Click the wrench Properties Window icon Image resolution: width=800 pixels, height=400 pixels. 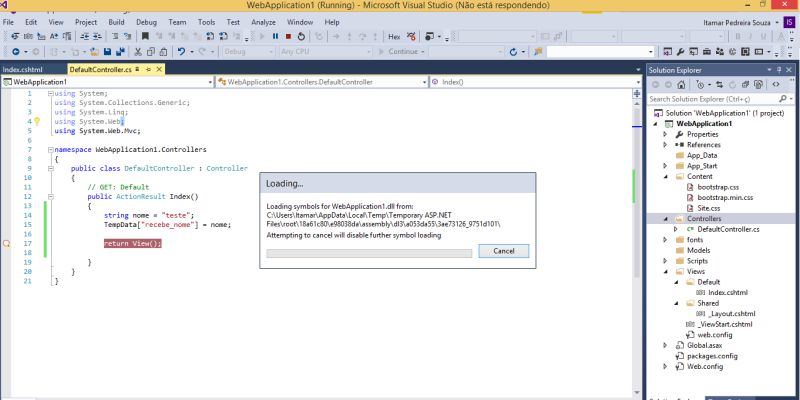click(x=681, y=52)
